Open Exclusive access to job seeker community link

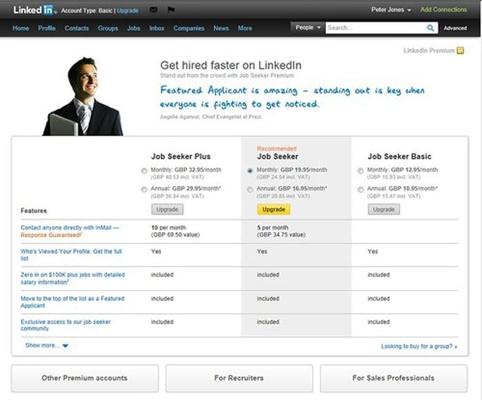tap(66, 325)
